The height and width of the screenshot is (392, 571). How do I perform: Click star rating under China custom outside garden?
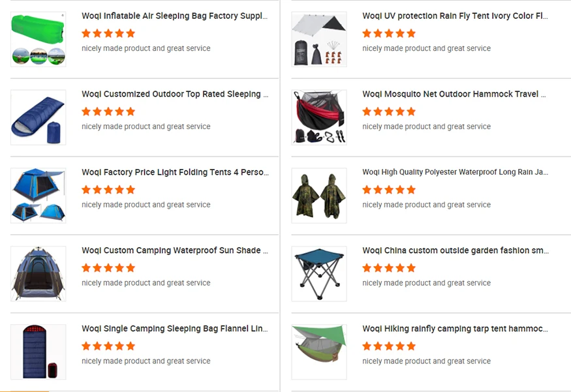pyautogui.click(x=389, y=268)
